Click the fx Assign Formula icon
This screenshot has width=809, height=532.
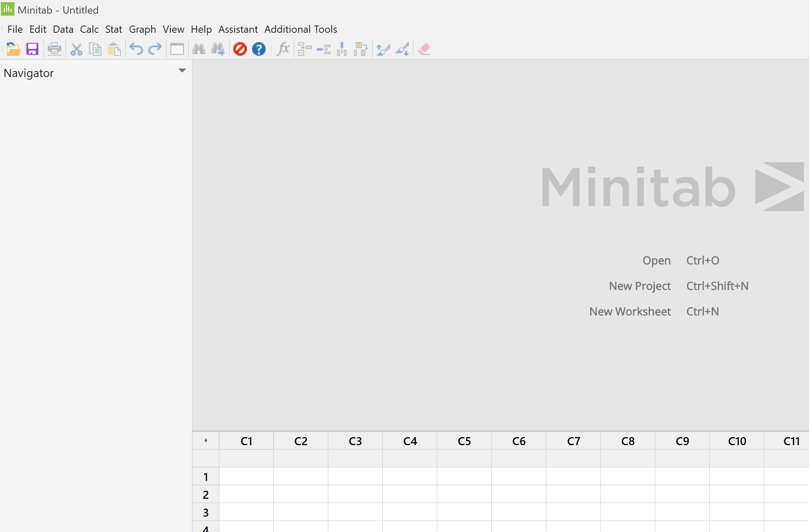[x=283, y=49]
